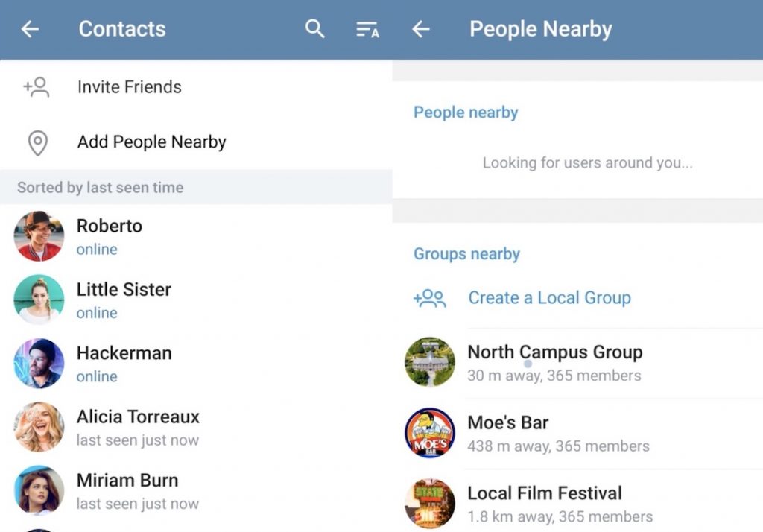Tap Alicia Torreaux's last seen status
This screenshot has height=532, width=763.
tap(138, 440)
